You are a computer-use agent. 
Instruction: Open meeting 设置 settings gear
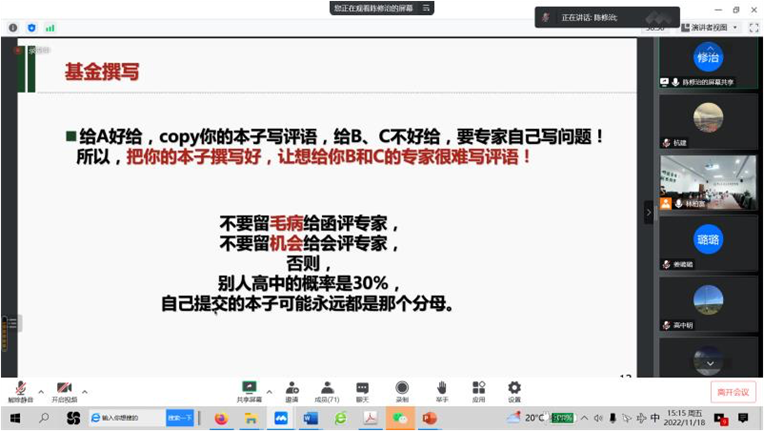tap(514, 390)
